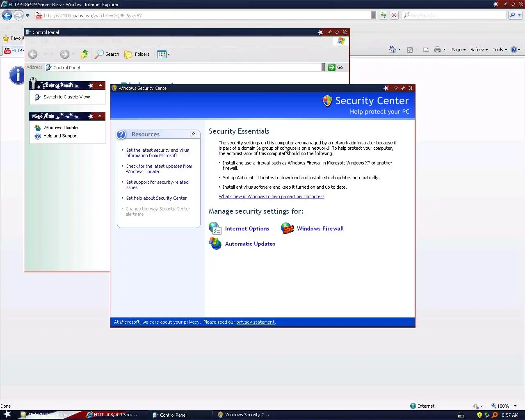The height and width of the screenshot is (420, 525).
Task: Click the Windows flag logo in Control Panel
Action: (x=341, y=41)
